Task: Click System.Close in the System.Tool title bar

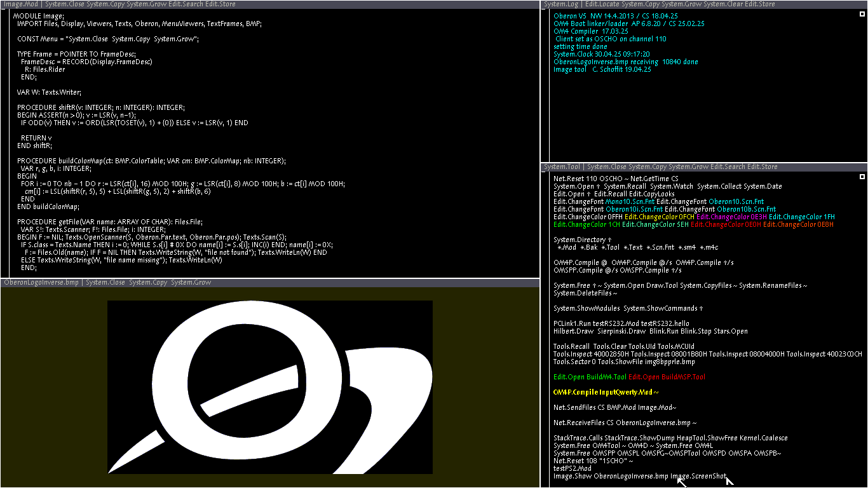Action: tap(606, 167)
